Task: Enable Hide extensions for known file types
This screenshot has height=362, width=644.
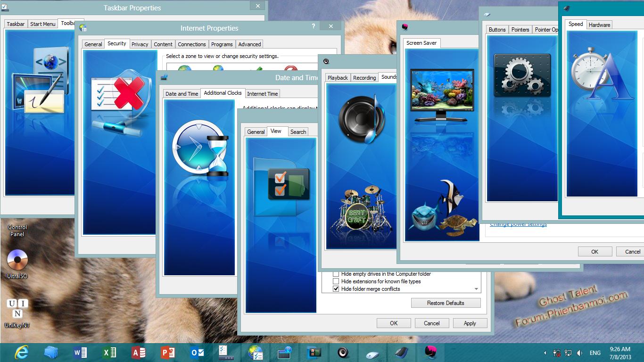Action: pos(336,281)
